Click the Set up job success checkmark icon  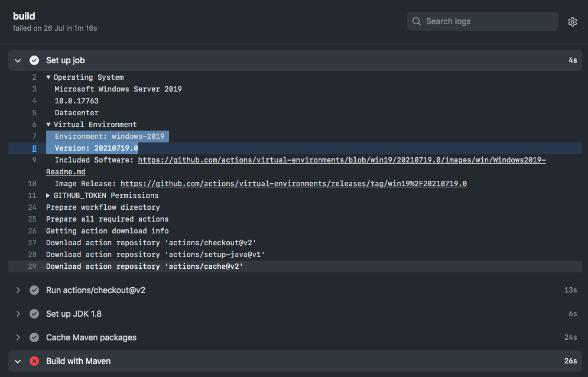pos(34,60)
